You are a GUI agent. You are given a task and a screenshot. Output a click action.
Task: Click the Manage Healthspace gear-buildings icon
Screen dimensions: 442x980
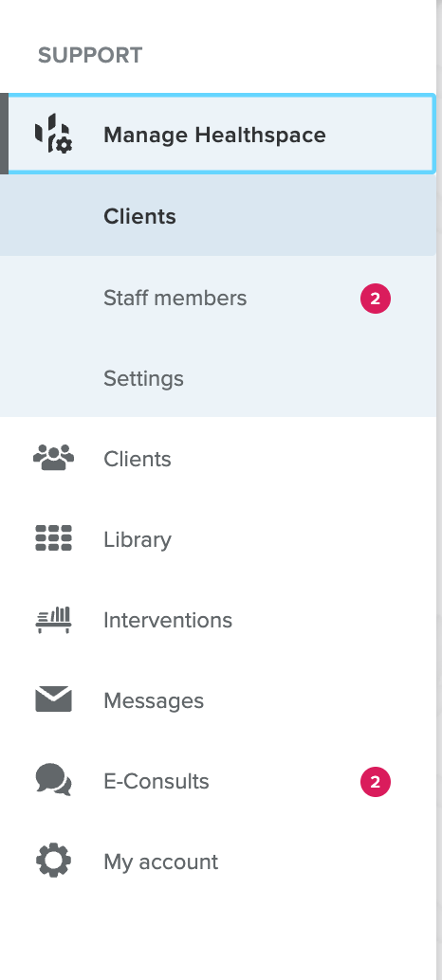53,134
